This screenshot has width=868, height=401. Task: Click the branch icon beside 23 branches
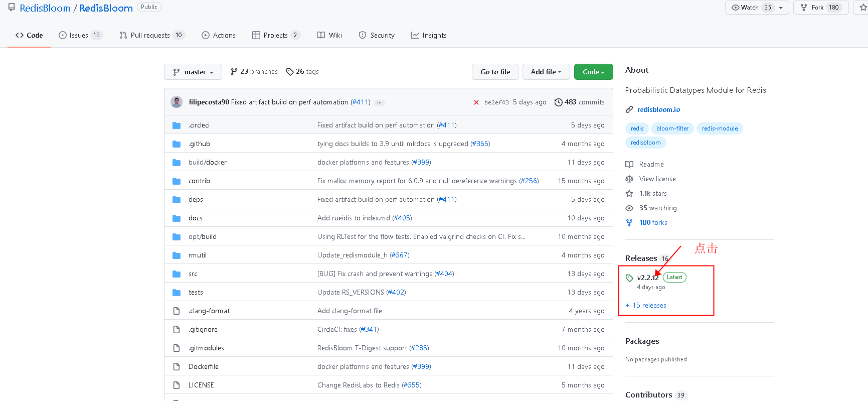coord(234,72)
